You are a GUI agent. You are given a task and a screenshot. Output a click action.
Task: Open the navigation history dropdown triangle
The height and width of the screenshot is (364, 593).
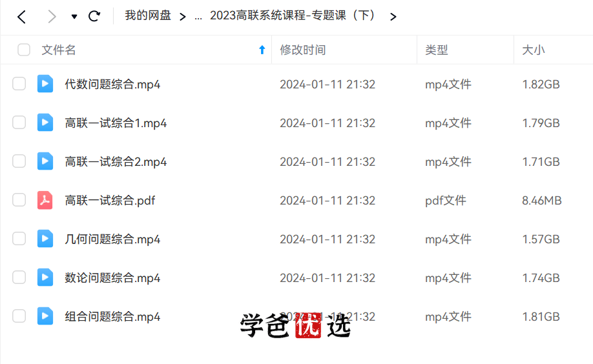(x=74, y=17)
